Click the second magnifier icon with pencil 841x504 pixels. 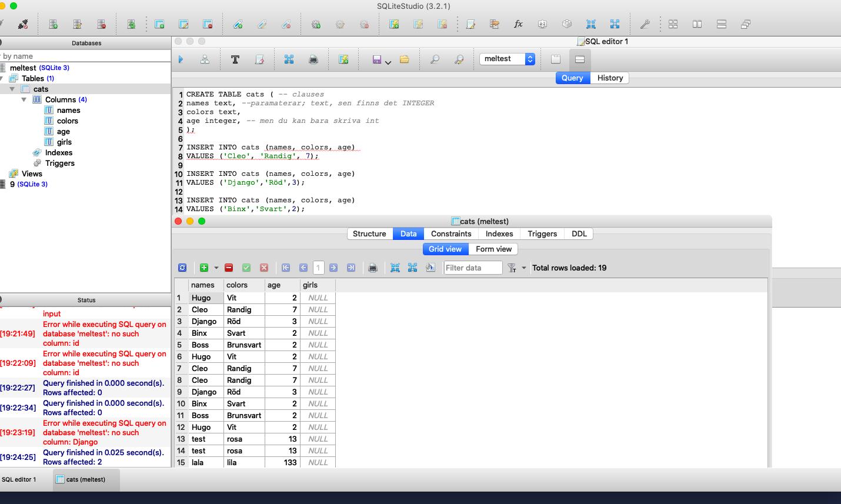pyautogui.click(x=459, y=59)
